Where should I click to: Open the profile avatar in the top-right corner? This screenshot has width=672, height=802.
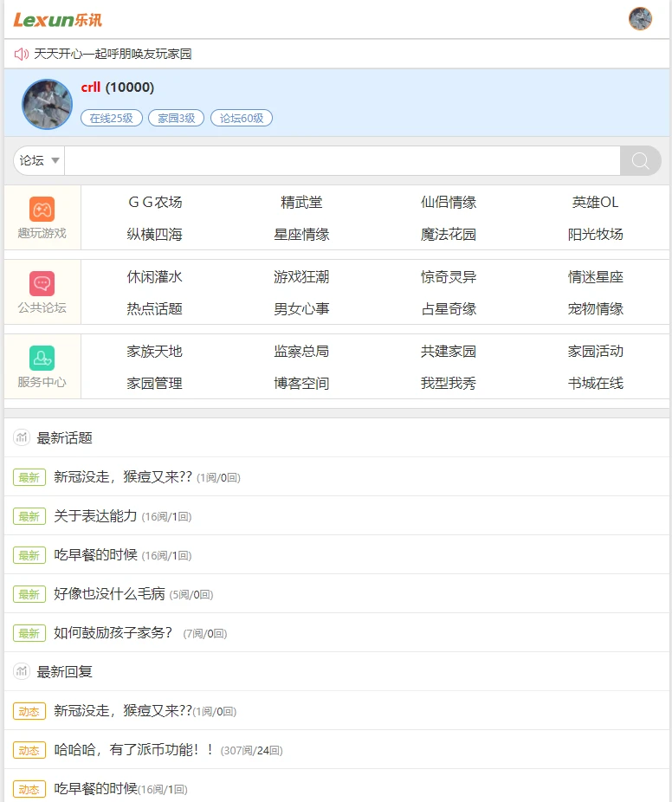click(640, 19)
